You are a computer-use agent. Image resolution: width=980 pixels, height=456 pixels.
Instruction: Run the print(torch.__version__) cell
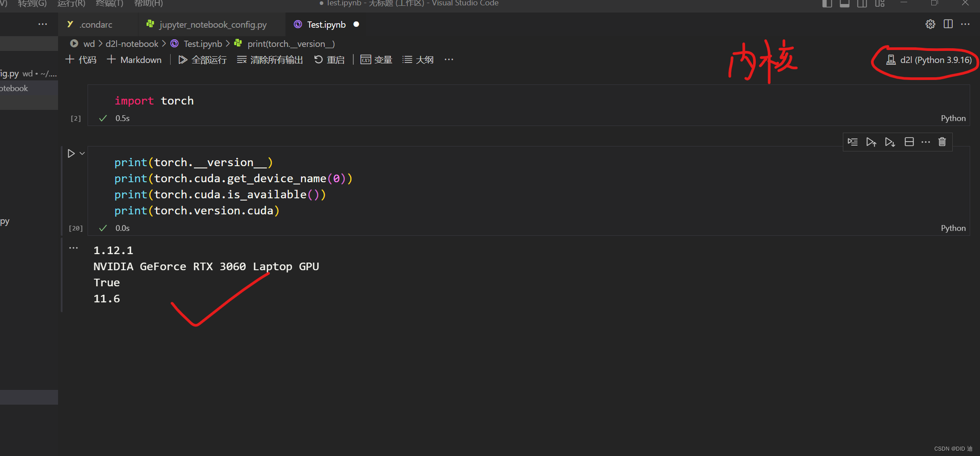71,154
